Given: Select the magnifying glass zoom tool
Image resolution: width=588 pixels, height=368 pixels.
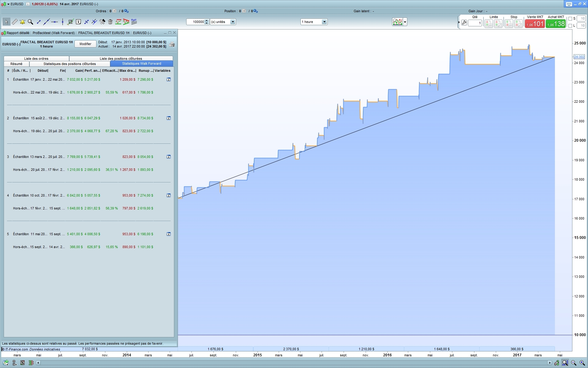Looking at the screenshot, I should click(30, 22).
